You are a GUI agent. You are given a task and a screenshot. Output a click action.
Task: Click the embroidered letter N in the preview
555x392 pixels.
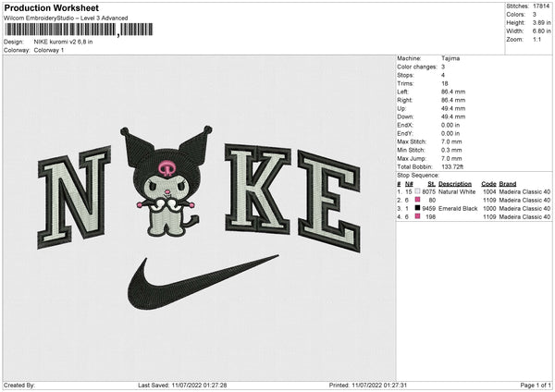tap(74, 198)
